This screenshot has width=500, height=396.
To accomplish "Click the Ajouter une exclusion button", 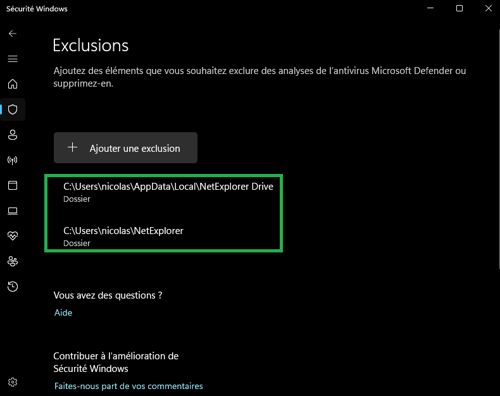I will [125, 148].
